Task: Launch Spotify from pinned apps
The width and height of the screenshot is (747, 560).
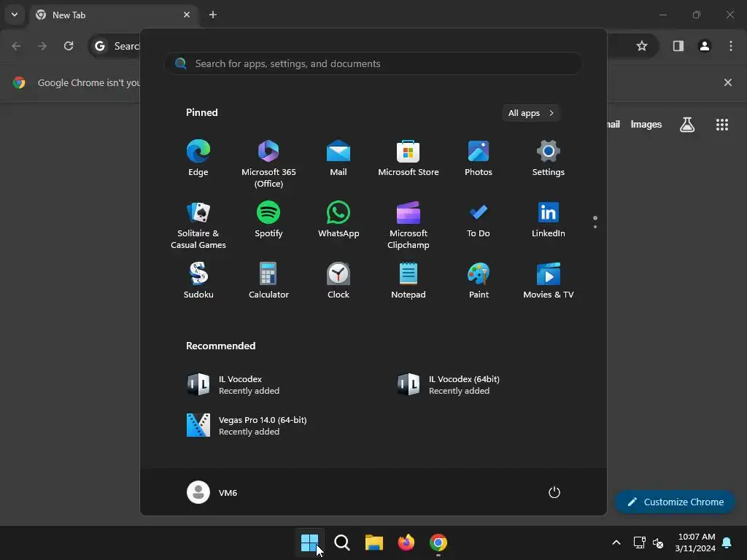Action: coord(268,219)
